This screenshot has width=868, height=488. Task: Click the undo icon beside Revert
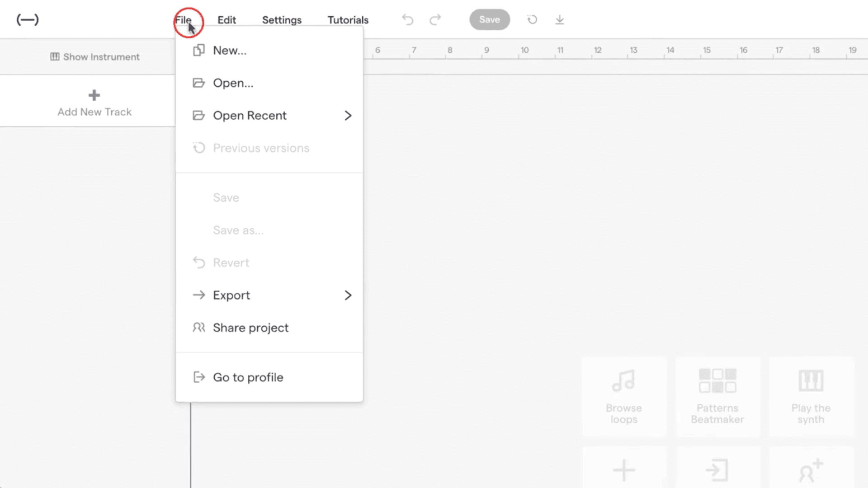pos(199,263)
